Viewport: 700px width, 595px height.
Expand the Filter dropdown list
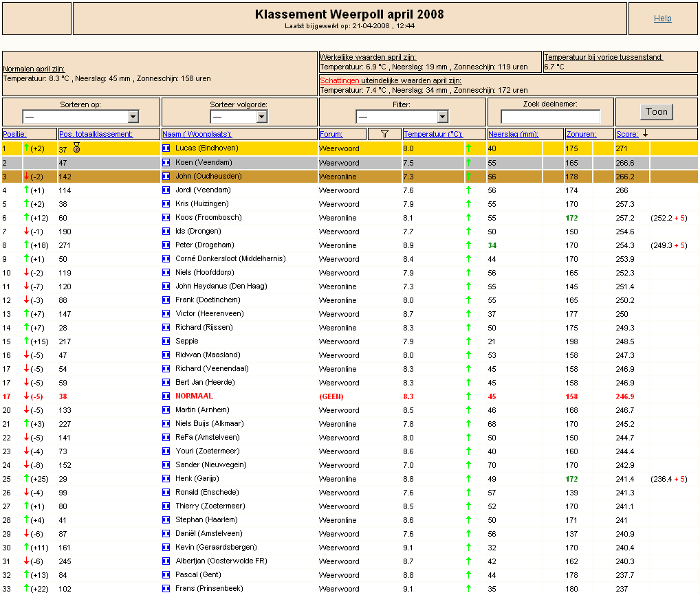click(402, 117)
